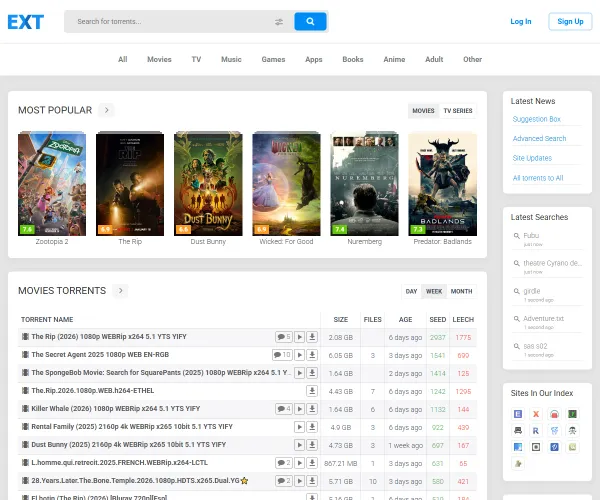The height and width of the screenshot is (500, 600).
Task: Expand Movies Torrents section chevron
Action: [x=121, y=291]
